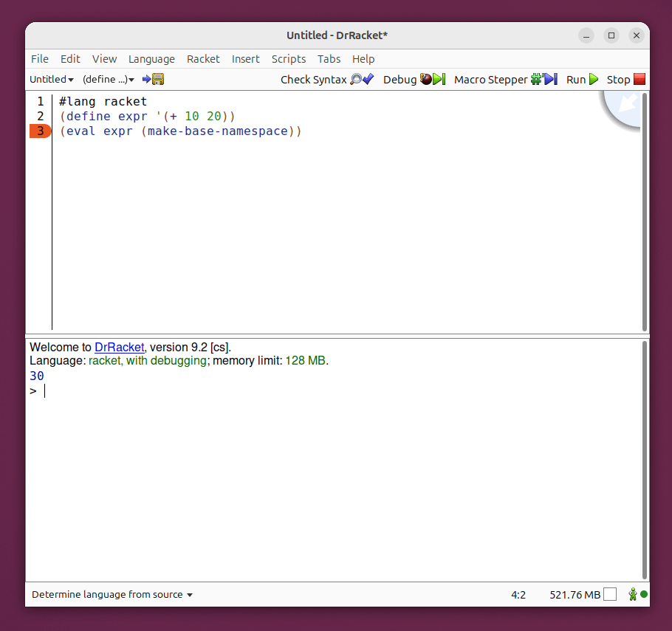Click the 521.76 MB memory usage
This screenshot has height=631, width=672.
click(x=575, y=595)
